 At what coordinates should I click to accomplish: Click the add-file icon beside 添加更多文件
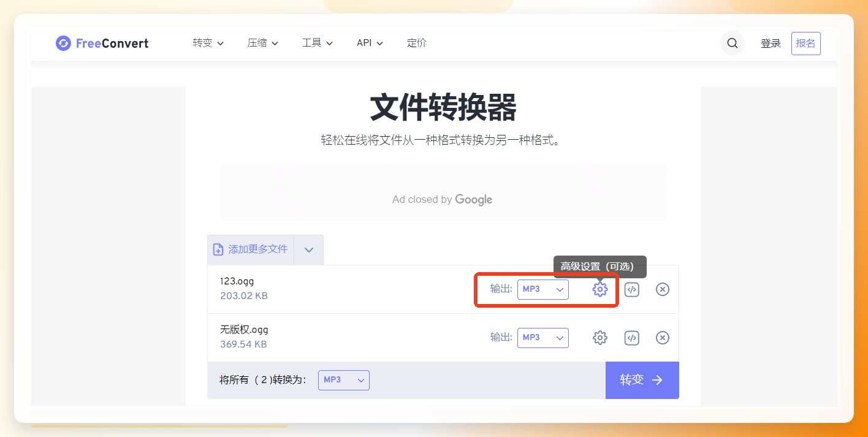(218, 249)
